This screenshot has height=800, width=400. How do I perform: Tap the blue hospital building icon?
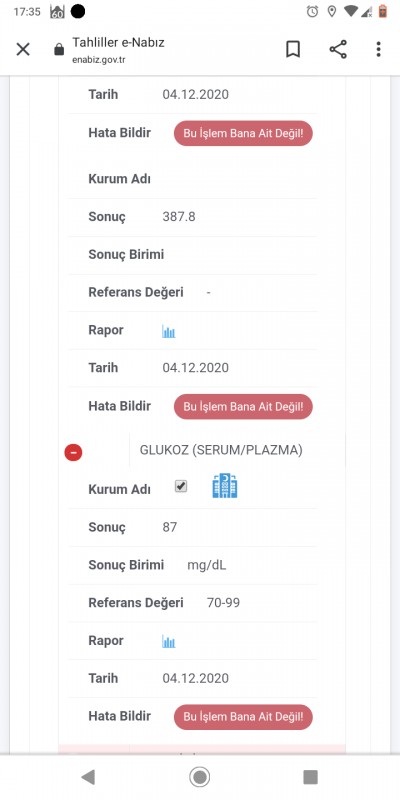225,486
